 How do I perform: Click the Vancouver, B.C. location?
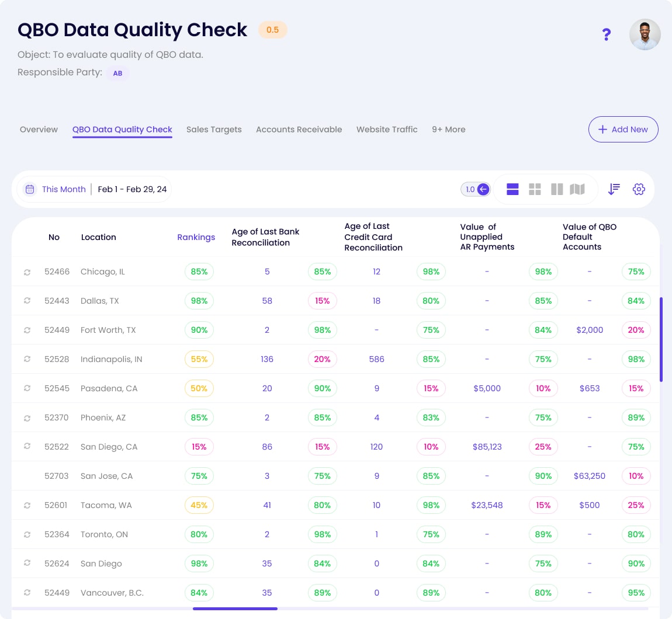(112, 593)
